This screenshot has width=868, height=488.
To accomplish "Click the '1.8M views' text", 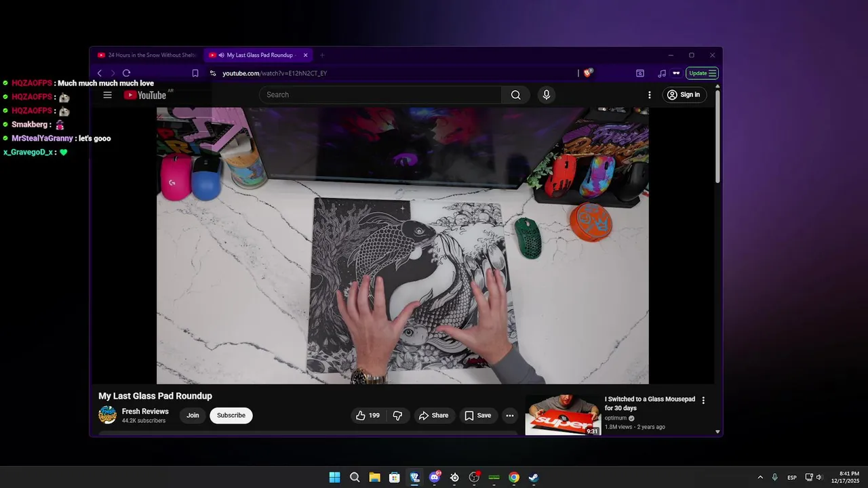I will click(618, 427).
